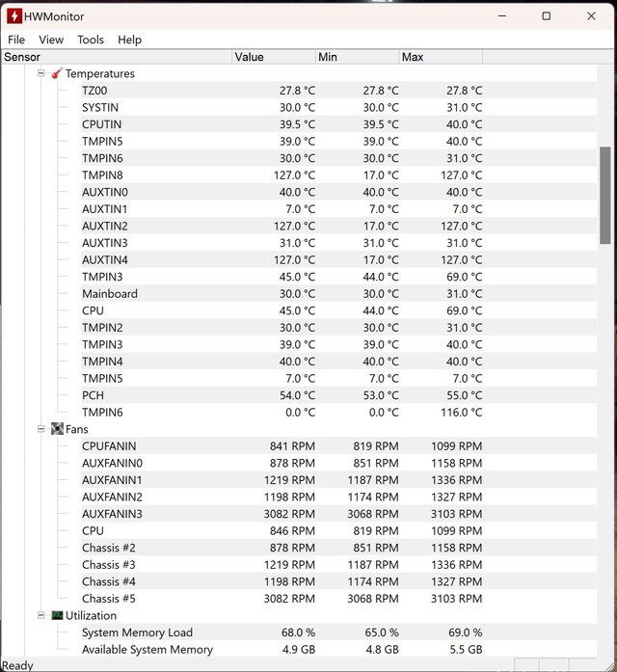Image resolution: width=617 pixels, height=672 pixels.
Task: Click the 4.9 GB available memory value
Action: tap(299, 649)
